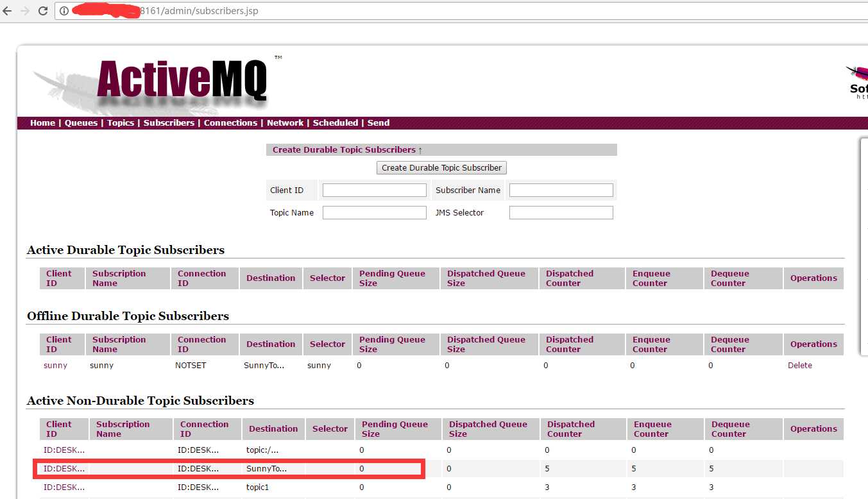This screenshot has height=499, width=868.
Task: Click the Offline Durable Topic Subscribers heading
Action: click(x=128, y=316)
